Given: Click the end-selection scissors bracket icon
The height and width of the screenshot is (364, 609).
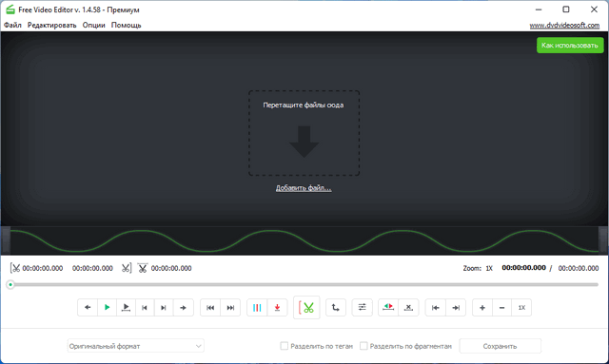Looking at the screenshot, I should (127, 268).
